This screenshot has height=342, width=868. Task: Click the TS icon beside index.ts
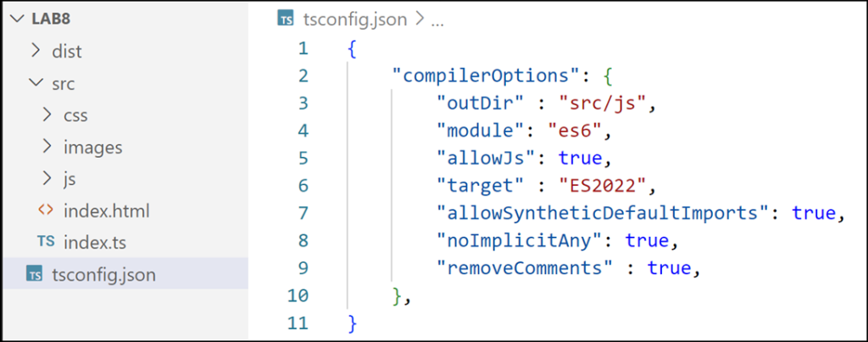pyautogui.click(x=46, y=243)
